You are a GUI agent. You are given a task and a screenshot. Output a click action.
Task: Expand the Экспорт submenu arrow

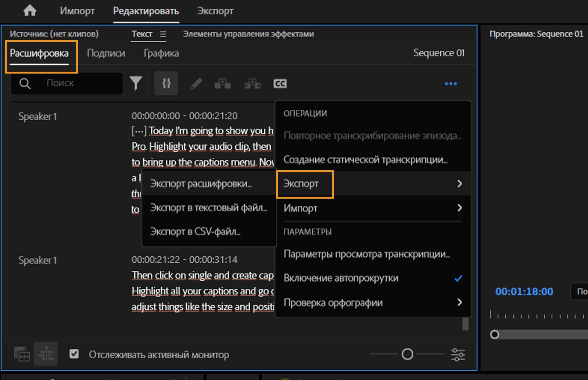click(x=459, y=184)
